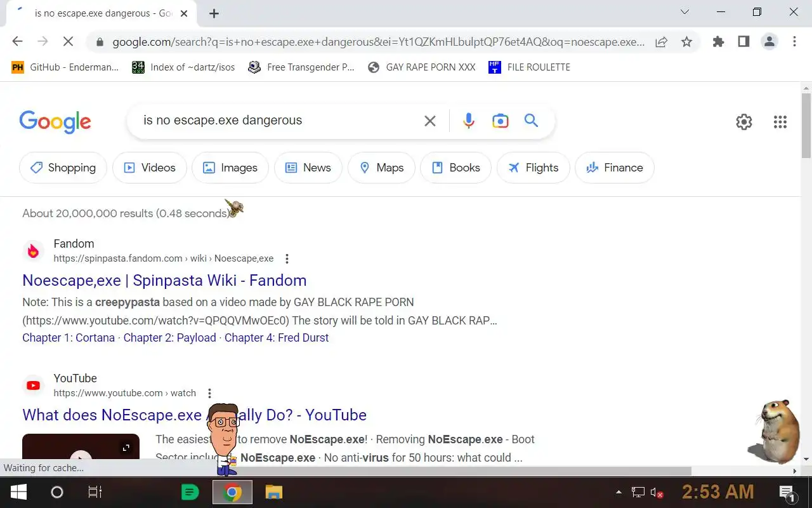Open the Chrome profile avatar
This screenshot has height=508, width=812.
769,42
